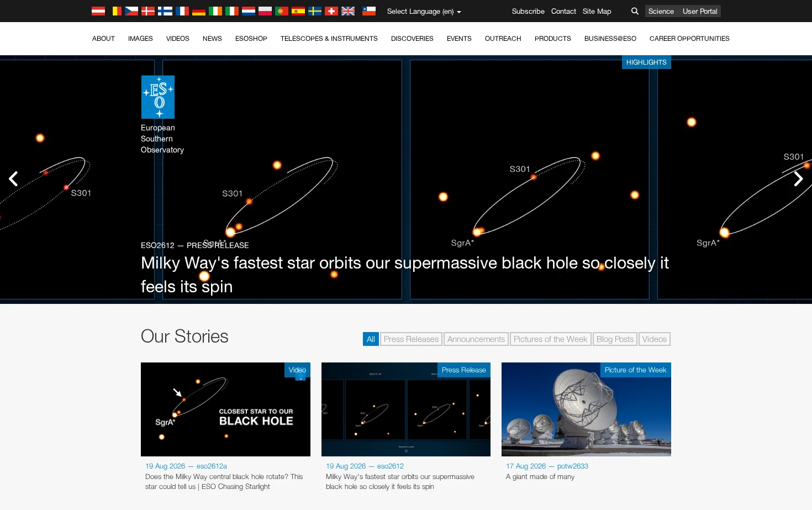Select the Finland flag icon

click(165, 11)
